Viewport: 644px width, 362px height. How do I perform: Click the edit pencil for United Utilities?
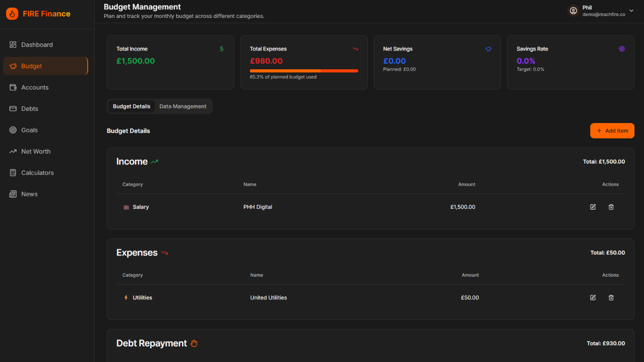click(593, 297)
